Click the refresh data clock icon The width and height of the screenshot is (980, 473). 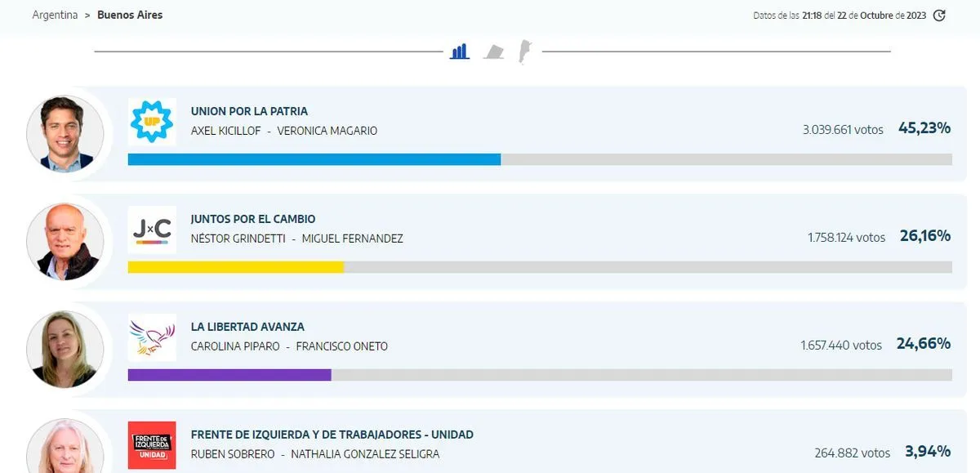[939, 16]
